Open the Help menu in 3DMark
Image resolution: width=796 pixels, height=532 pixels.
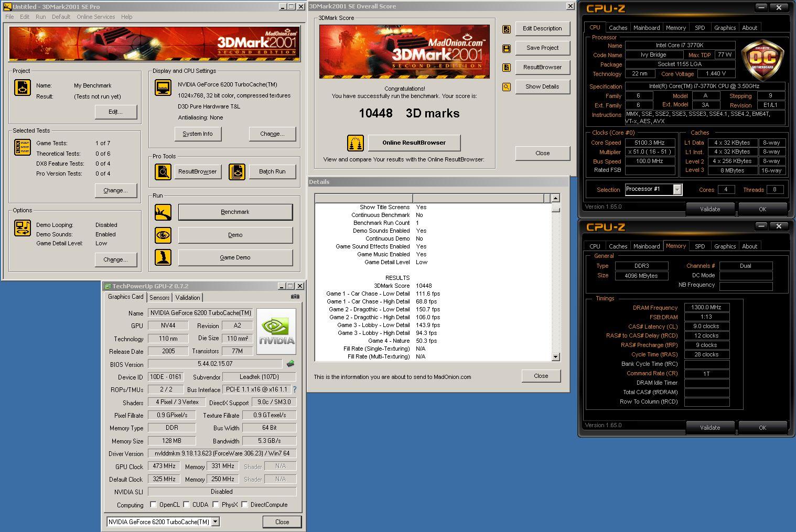[126, 17]
